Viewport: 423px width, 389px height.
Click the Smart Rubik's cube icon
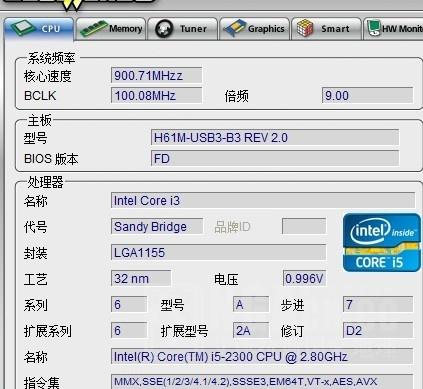coord(305,28)
